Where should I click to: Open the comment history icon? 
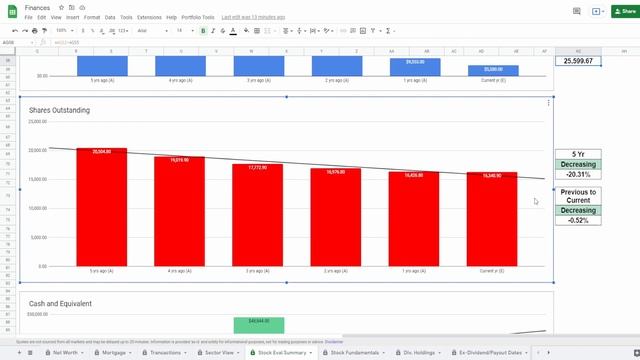576,11
